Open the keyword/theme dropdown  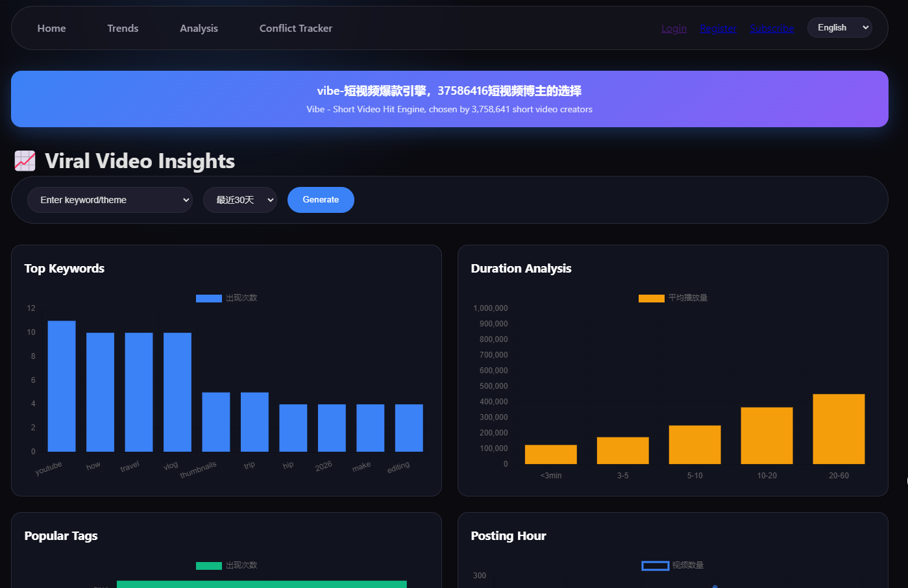(x=110, y=200)
